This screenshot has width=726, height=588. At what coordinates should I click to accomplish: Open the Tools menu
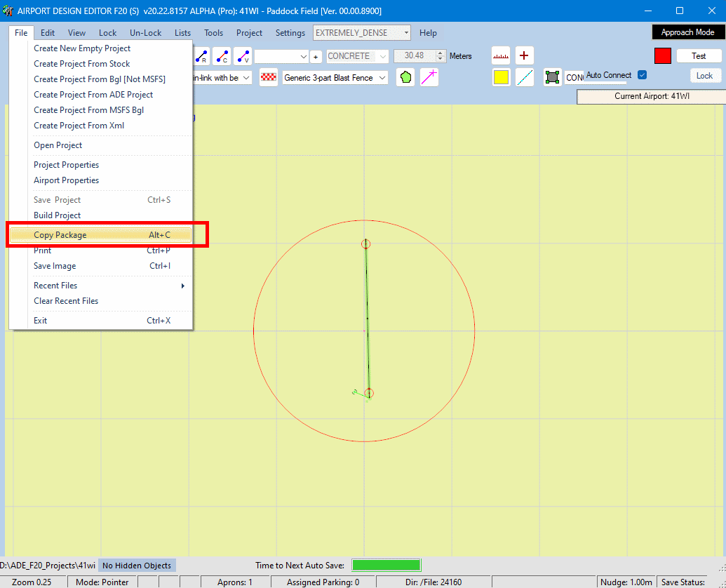click(213, 33)
